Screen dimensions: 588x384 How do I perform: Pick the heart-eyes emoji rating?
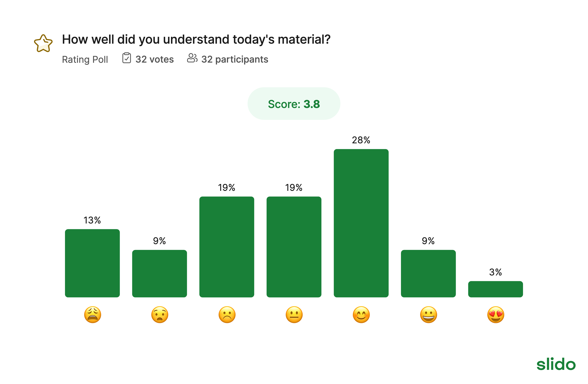496,315
